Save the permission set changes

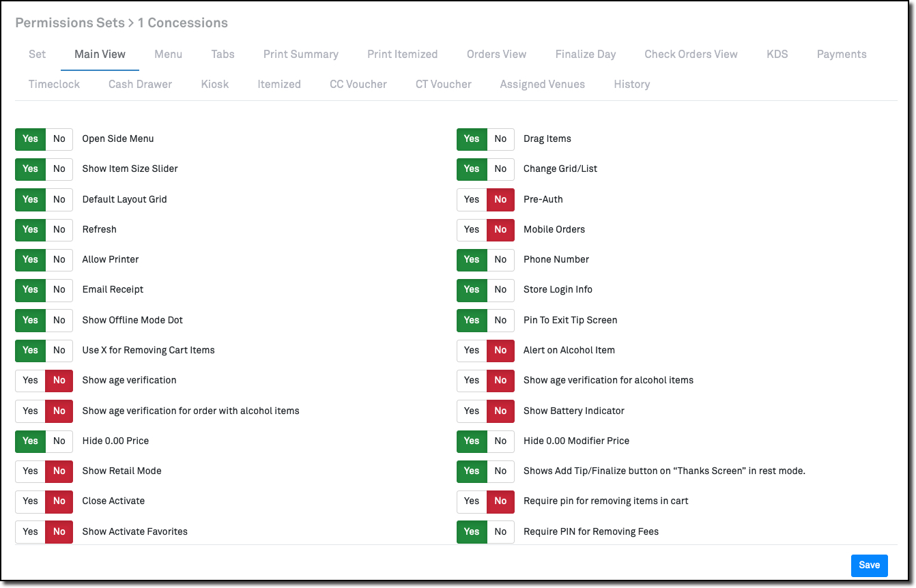(869, 565)
